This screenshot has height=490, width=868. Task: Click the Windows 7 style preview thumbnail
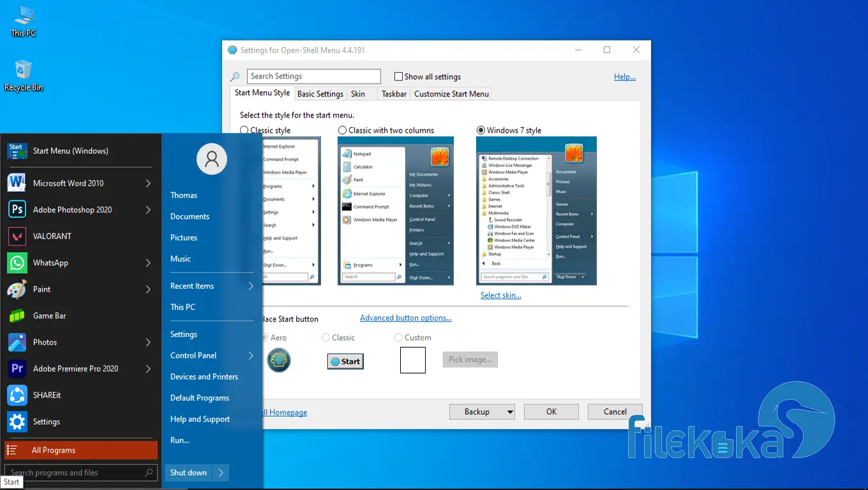(x=536, y=211)
